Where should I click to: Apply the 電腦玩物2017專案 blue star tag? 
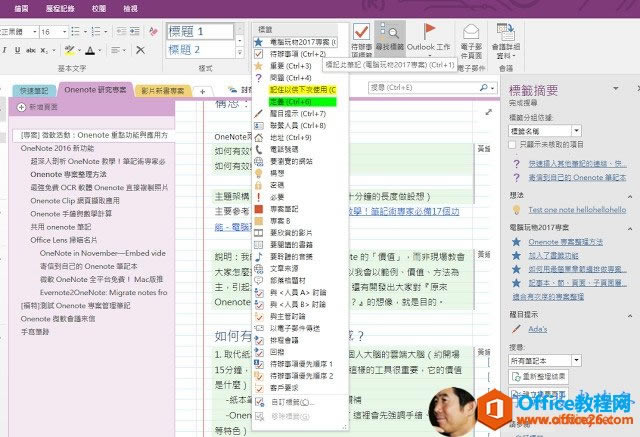(x=295, y=42)
